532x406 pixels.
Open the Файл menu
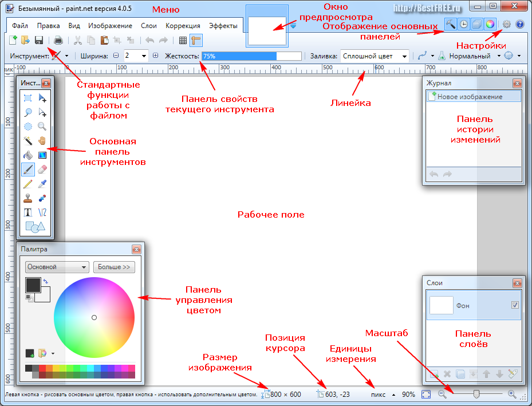point(19,26)
